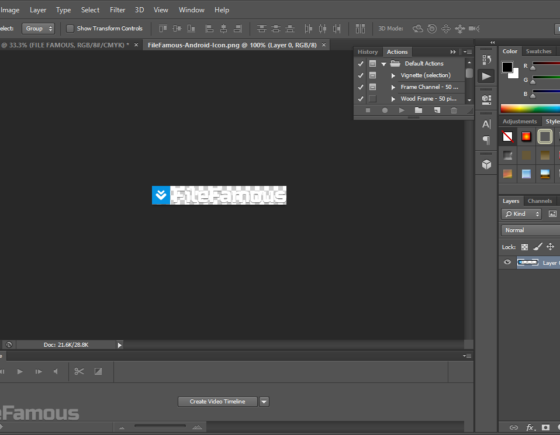
Task: Open the Character panel icon
Action: click(x=486, y=124)
